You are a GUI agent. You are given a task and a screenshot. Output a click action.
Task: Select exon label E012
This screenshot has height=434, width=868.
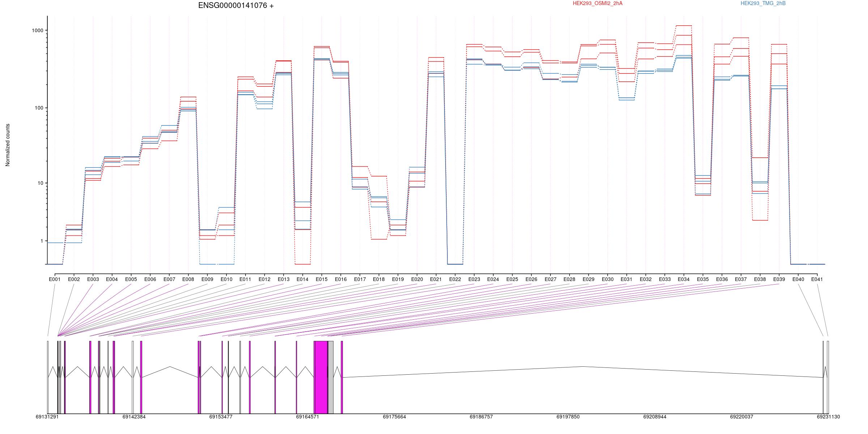coord(264,279)
